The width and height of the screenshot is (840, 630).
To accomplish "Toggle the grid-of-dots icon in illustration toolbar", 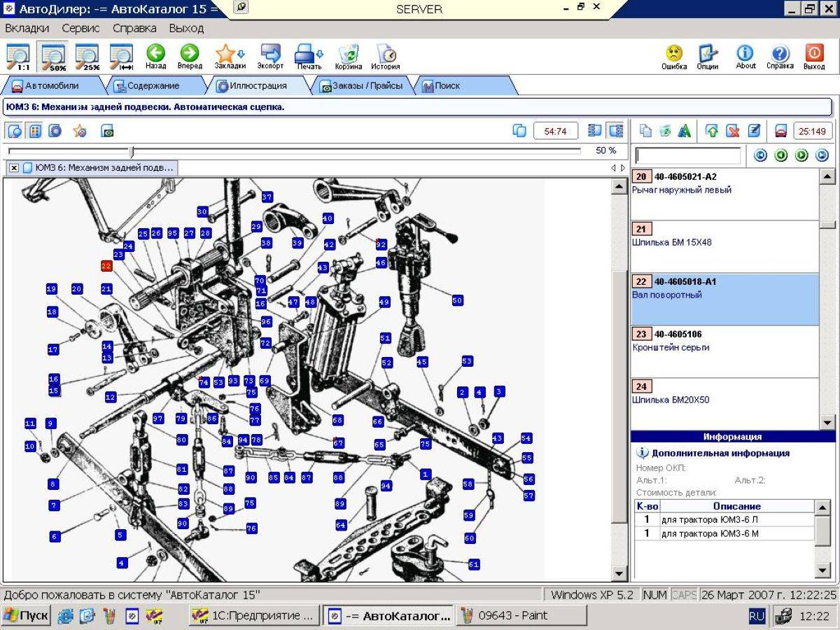I will [x=35, y=131].
